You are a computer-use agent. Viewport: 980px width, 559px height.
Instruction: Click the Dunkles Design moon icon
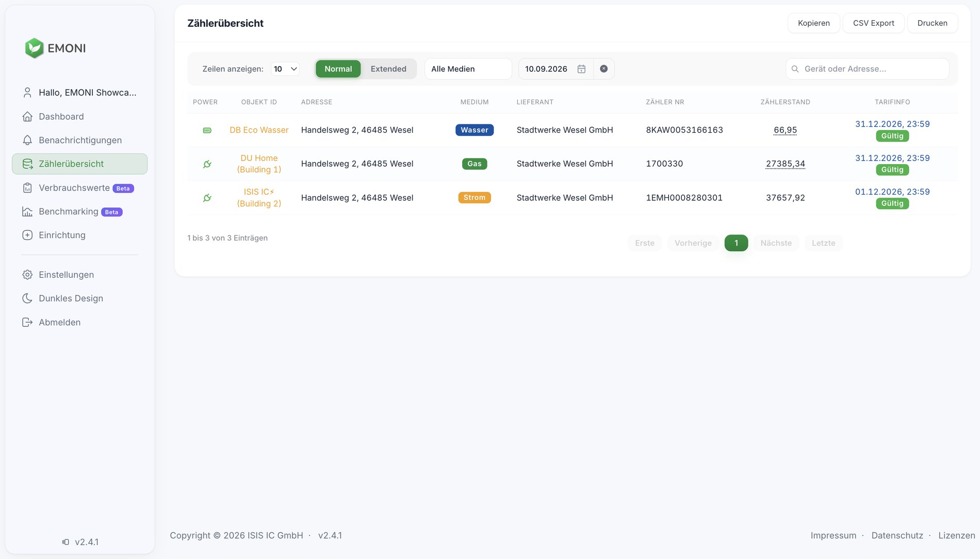pyautogui.click(x=27, y=298)
